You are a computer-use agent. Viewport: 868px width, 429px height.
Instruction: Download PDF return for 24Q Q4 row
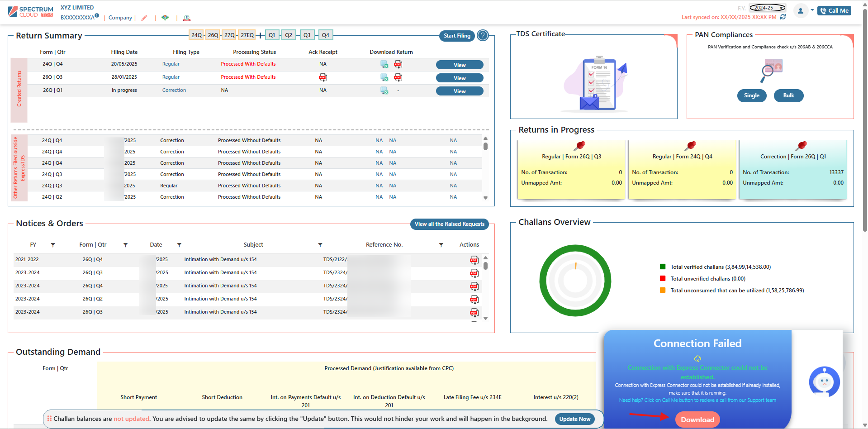coord(398,64)
